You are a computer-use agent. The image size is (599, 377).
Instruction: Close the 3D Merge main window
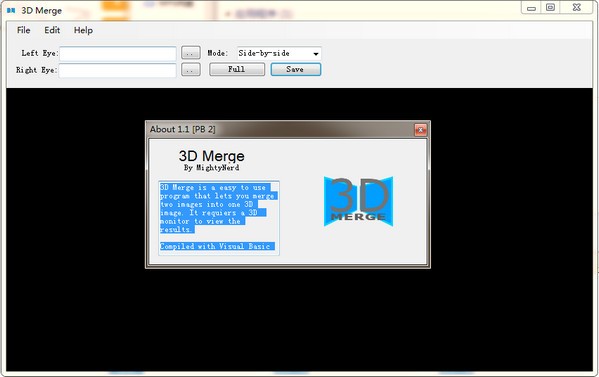[577, 8]
